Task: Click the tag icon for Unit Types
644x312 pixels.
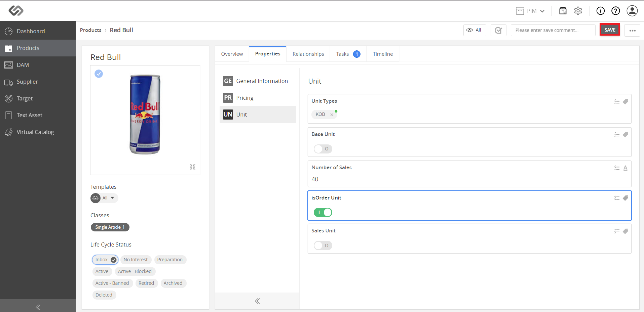Action: point(626,101)
